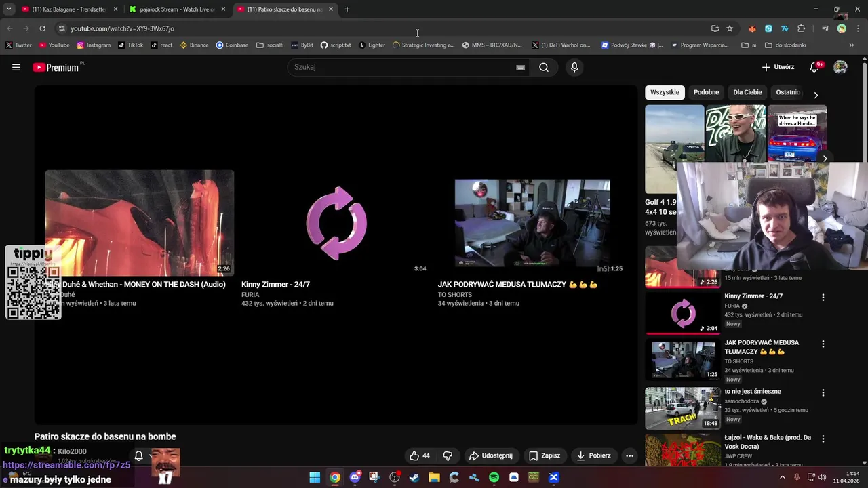Open the ai bookmarks folder
The image size is (868, 488).
coord(749,45)
